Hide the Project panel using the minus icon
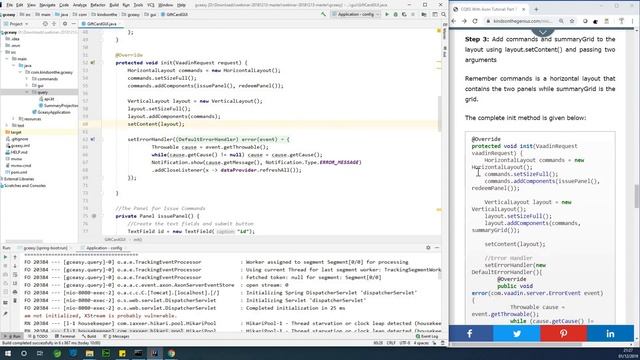Image resolution: width=640 pixels, height=360 pixels. point(73,24)
